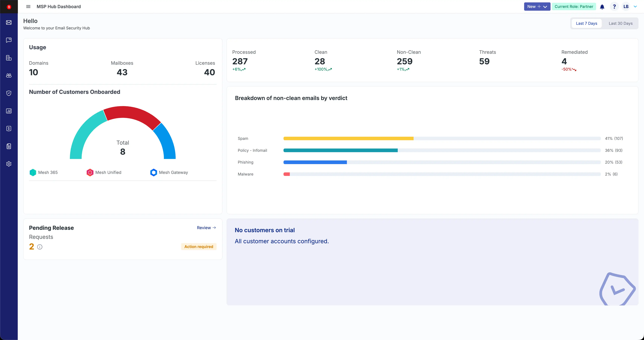
Task: Click the Review link in Pending Release
Action: (206, 228)
